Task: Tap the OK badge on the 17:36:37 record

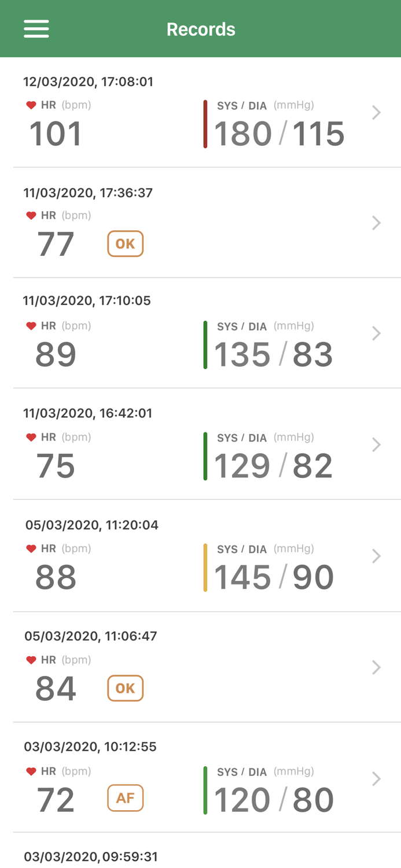Action: pyautogui.click(x=125, y=244)
